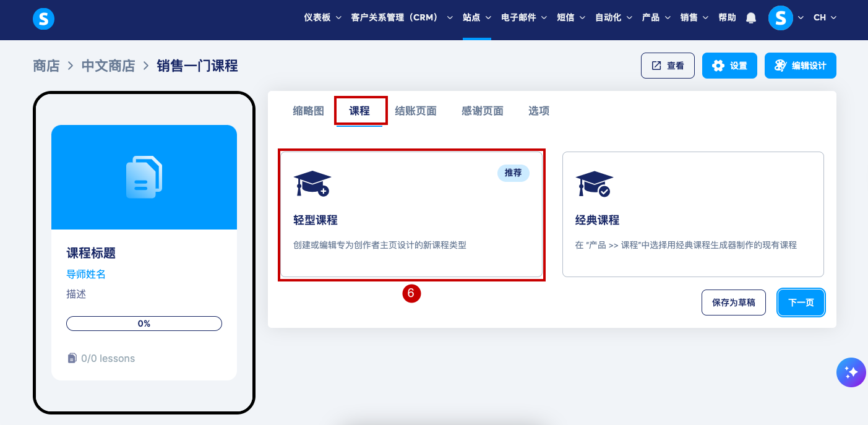Click the 推荐 badge

pos(513,173)
